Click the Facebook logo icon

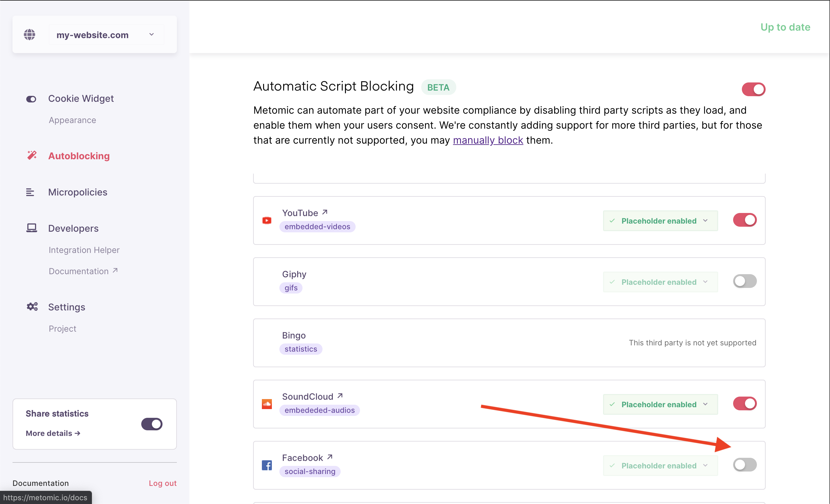tap(267, 465)
